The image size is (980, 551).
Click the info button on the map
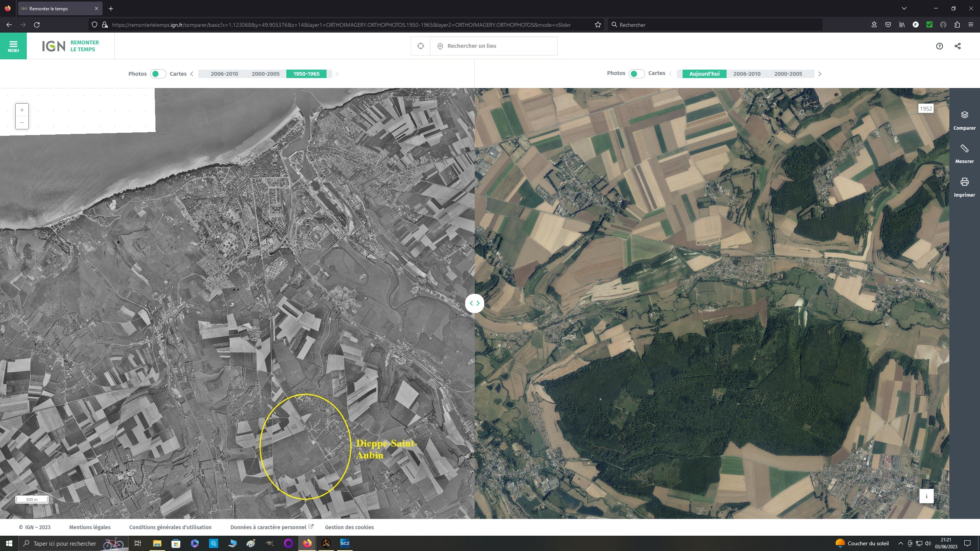click(x=926, y=496)
